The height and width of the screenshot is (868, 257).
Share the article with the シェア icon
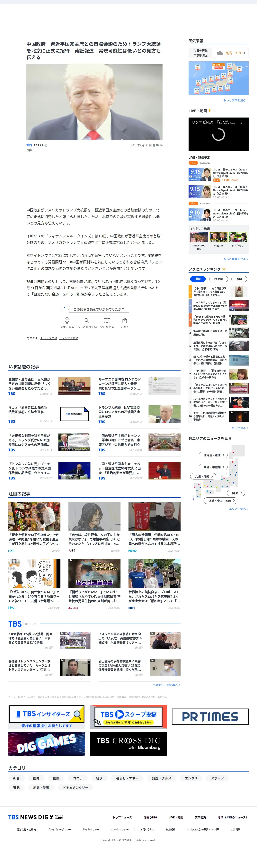[125, 320]
